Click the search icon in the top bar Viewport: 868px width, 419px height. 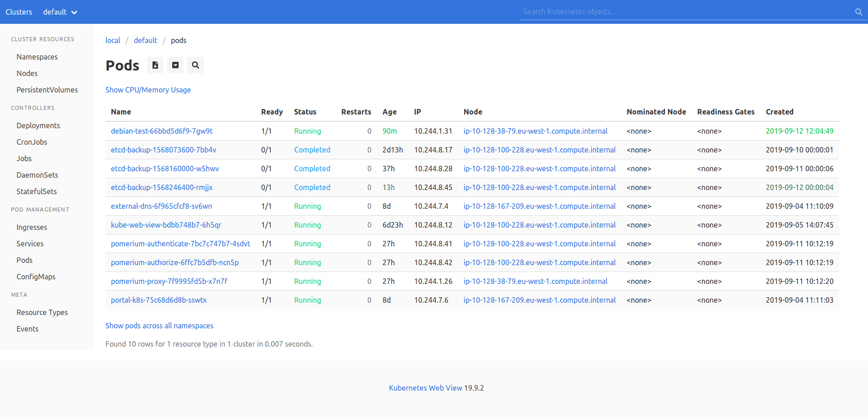pos(857,11)
